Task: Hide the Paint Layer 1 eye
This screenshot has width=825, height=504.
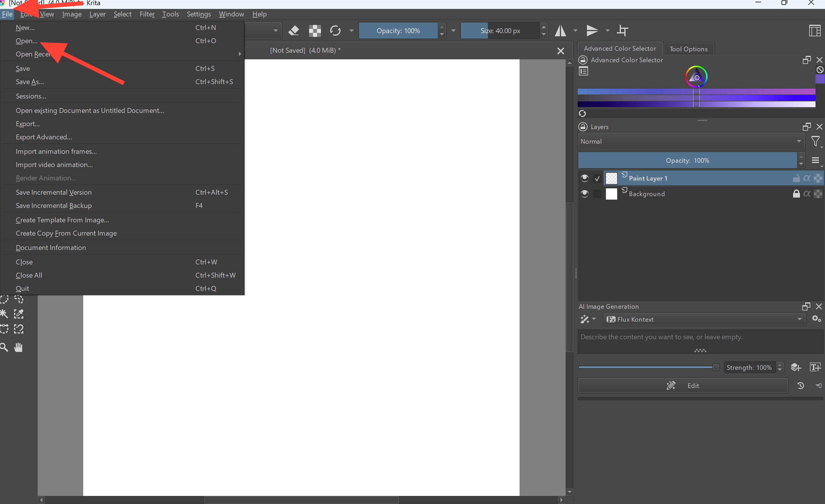Action: [585, 178]
